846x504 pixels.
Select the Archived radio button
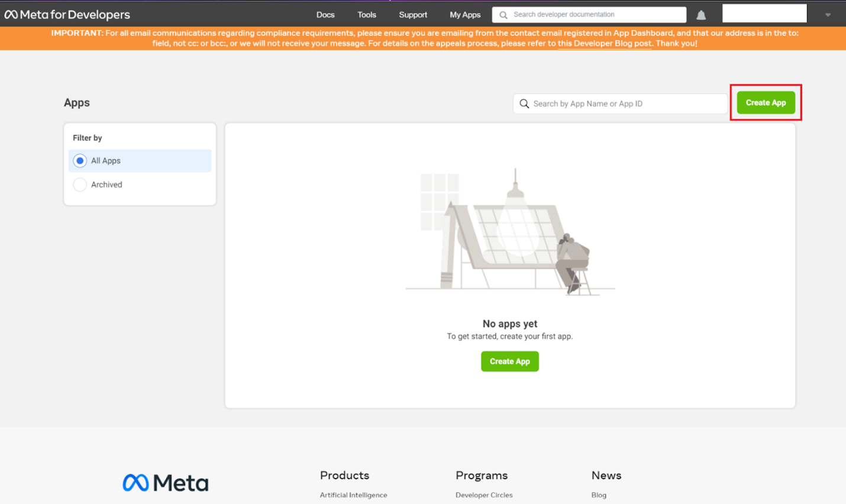(x=80, y=185)
